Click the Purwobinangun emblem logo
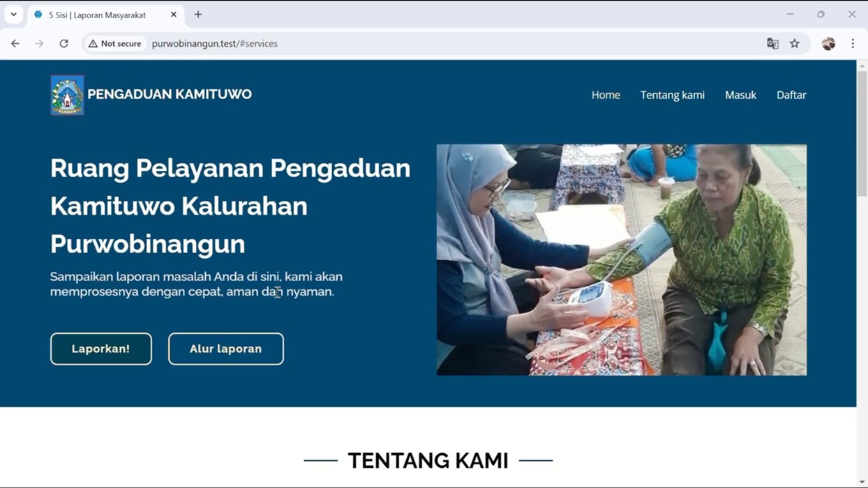The height and width of the screenshot is (488, 868). click(x=67, y=95)
